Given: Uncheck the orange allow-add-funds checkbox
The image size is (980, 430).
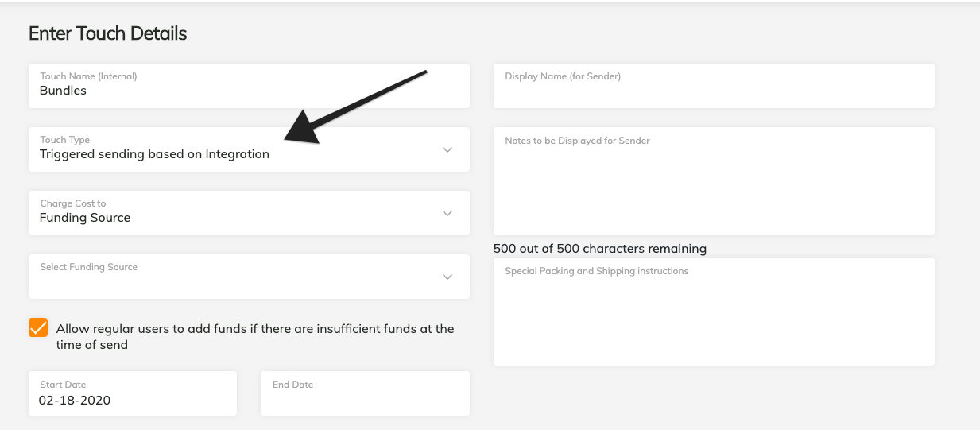Looking at the screenshot, I should pyautogui.click(x=38, y=327).
